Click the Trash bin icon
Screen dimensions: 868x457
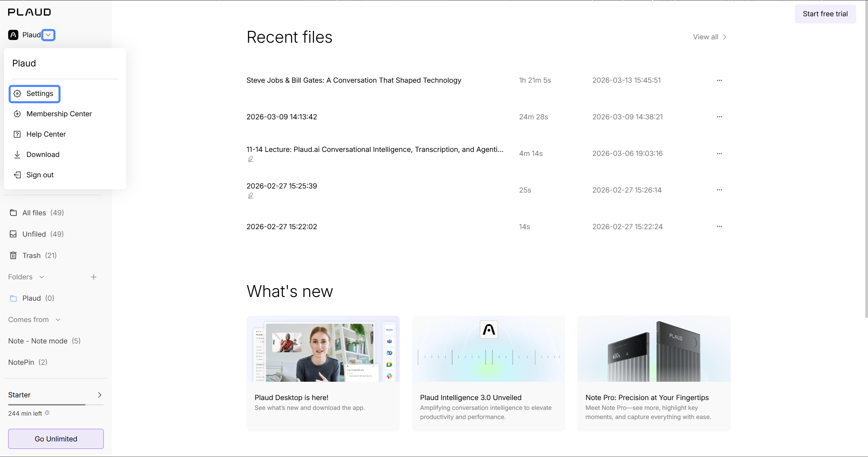click(13, 256)
